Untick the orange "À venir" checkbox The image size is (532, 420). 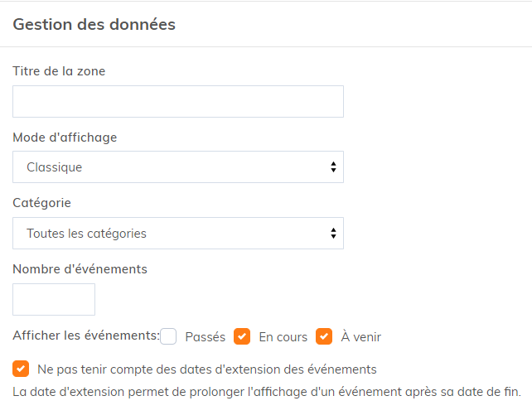pyautogui.click(x=324, y=336)
